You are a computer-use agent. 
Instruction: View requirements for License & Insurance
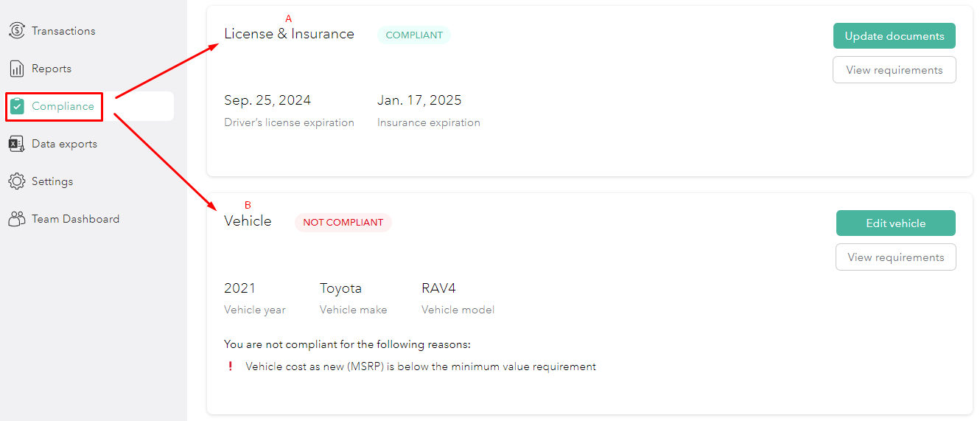(894, 70)
